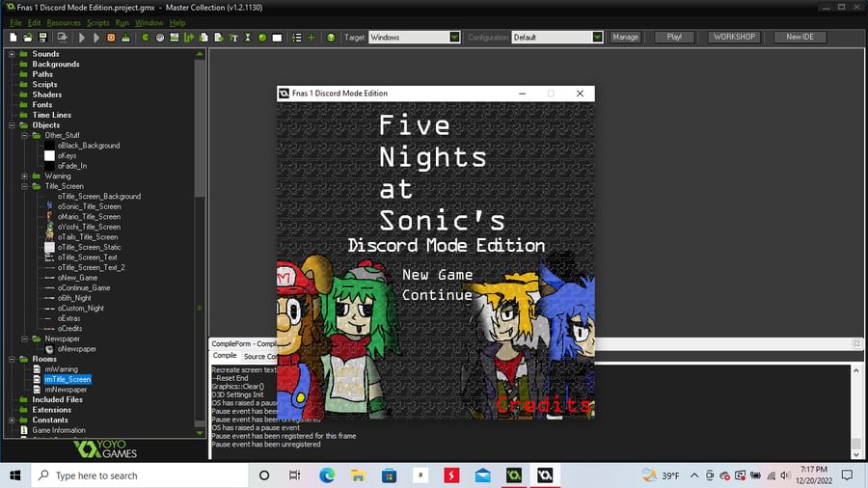
Task: Create a time line with the hourglass icon
Action: click(x=248, y=38)
